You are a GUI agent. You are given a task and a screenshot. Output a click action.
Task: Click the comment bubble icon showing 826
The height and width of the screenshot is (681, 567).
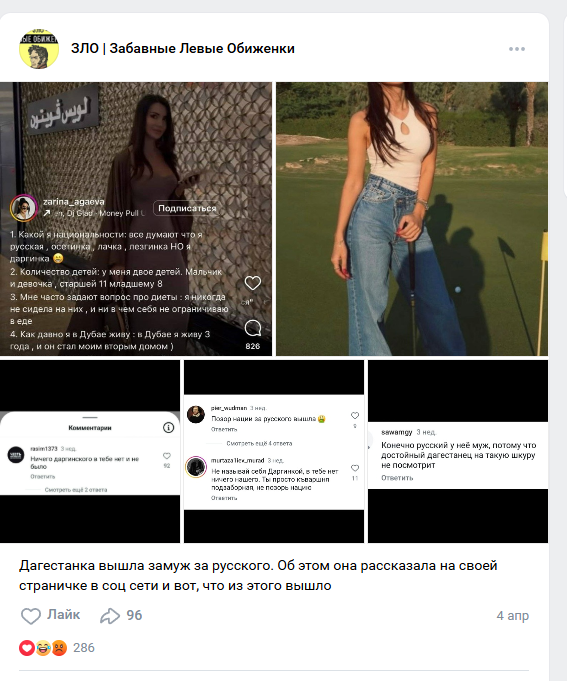point(253,329)
